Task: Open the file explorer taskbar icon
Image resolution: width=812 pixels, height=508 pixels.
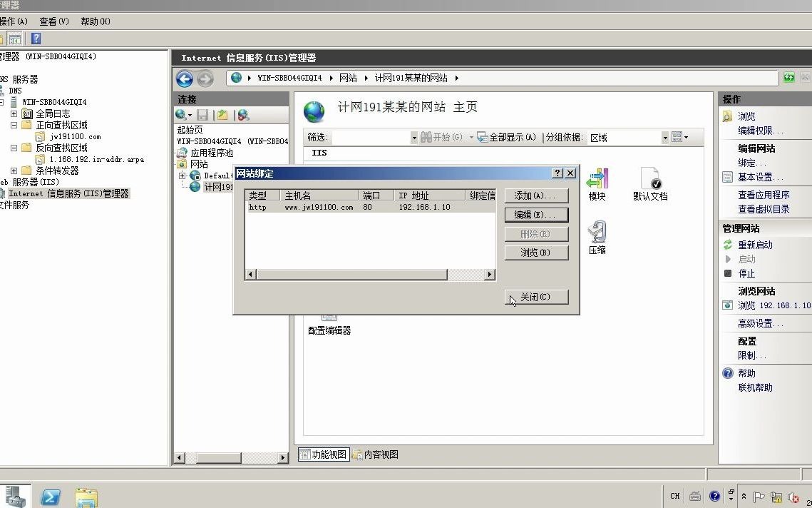Action: [x=86, y=497]
